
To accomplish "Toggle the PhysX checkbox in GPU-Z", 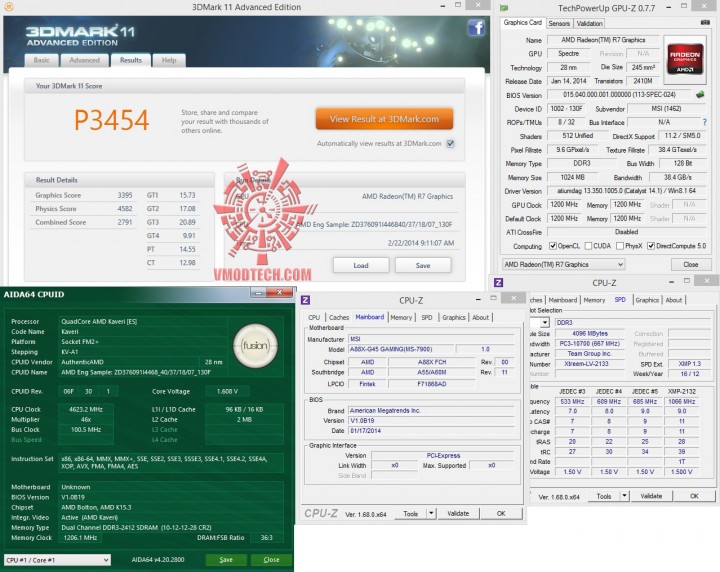I will click(x=620, y=246).
